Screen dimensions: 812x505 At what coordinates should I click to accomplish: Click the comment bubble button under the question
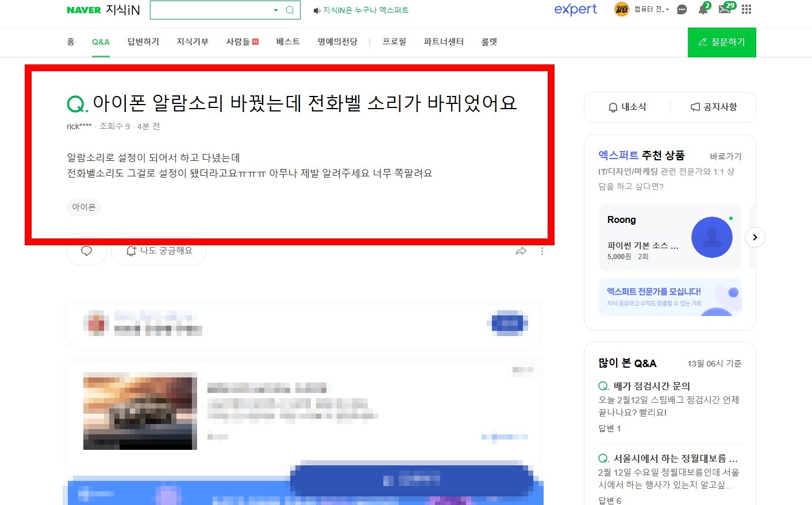click(87, 251)
